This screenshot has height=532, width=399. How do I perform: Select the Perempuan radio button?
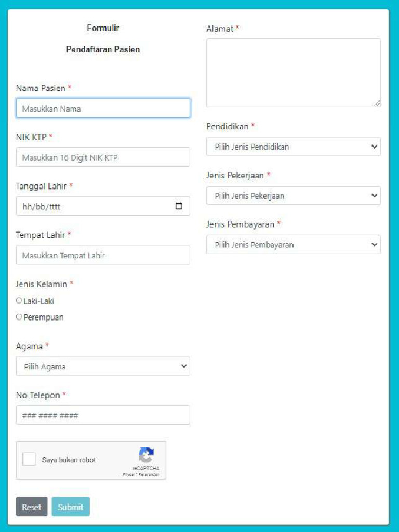coord(19,317)
